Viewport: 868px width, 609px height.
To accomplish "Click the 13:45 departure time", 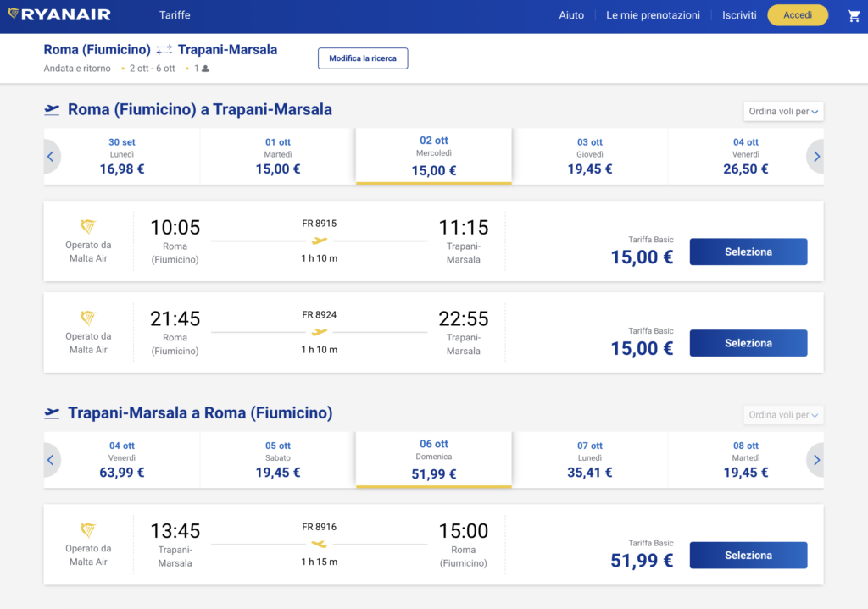I will click(x=175, y=531).
